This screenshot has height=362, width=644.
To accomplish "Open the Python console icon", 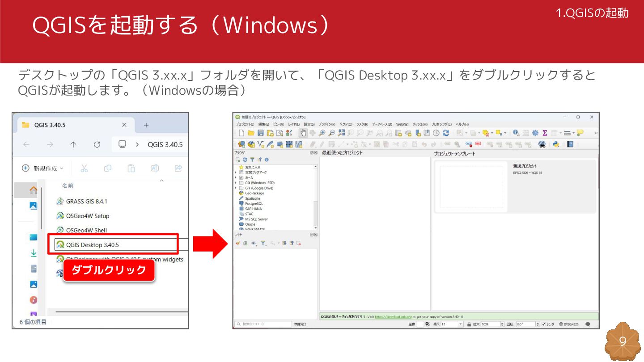I will click(556, 144).
